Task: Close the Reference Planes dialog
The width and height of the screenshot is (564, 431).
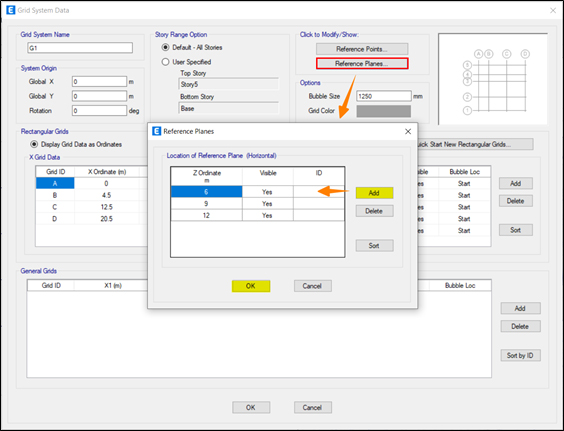Action: pyautogui.click(x=408, y=131)
